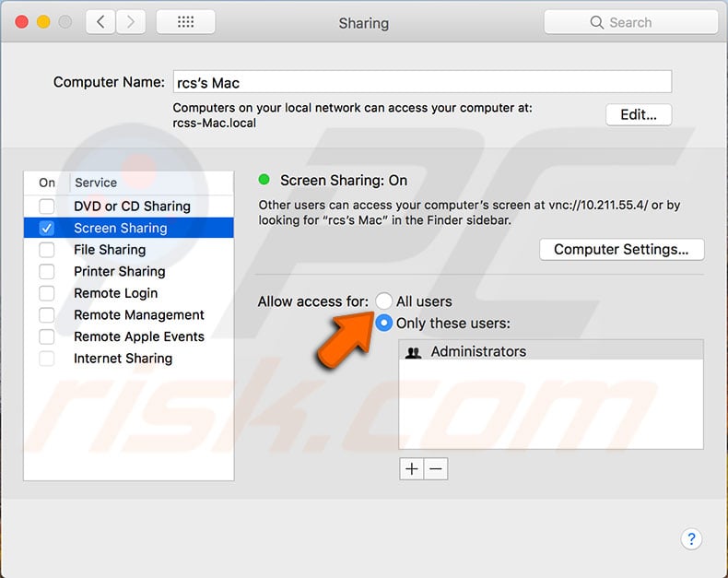Screen dimensions: 728x578
Task: Select the Remote Apple Events row
Action: (x=129, y=336)
